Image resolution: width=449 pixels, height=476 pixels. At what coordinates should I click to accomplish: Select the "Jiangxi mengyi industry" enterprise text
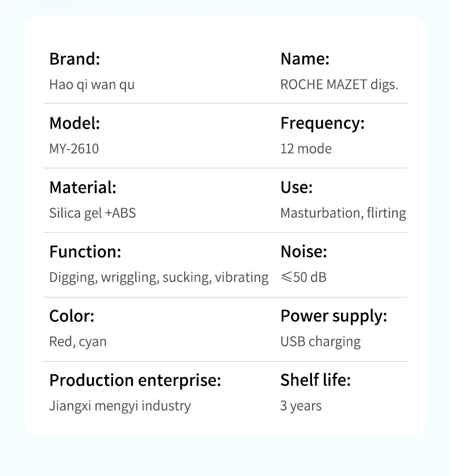tap(120, 406)
